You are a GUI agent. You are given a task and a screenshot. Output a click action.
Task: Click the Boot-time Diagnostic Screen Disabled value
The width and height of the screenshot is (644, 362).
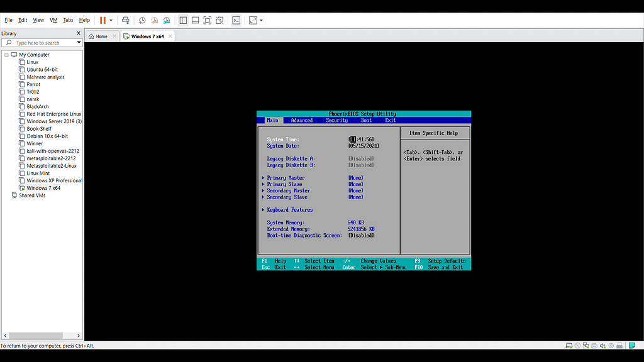(361, 236)
